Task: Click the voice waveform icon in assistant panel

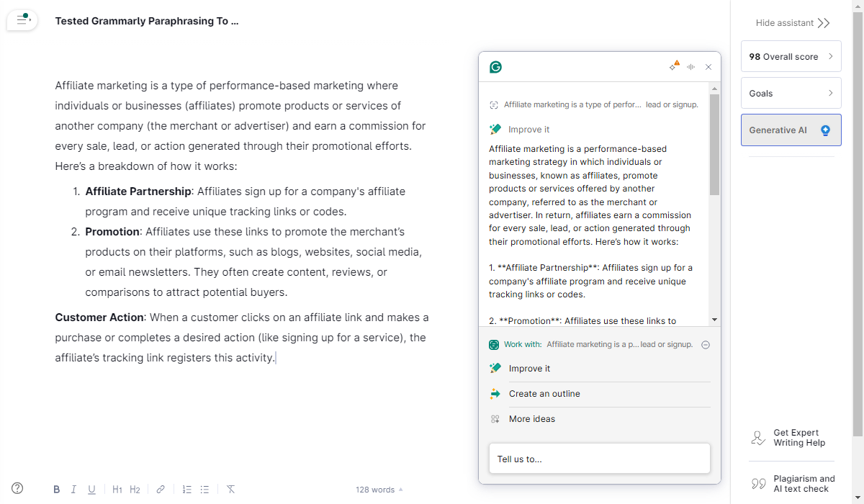Action: click(x=691, y=67)
